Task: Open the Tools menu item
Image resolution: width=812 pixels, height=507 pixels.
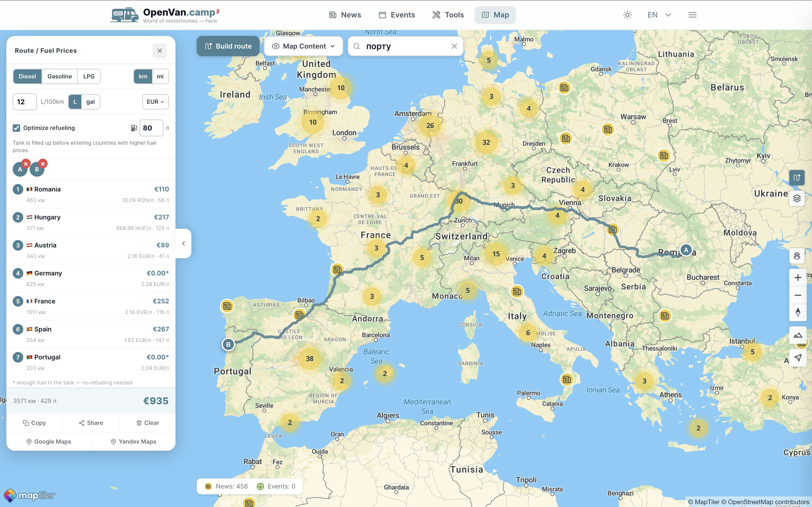Action: [448, 15]
